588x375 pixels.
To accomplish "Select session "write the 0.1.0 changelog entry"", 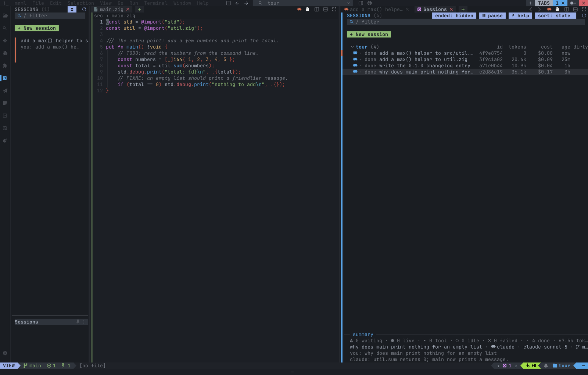I will coord(465,66).
